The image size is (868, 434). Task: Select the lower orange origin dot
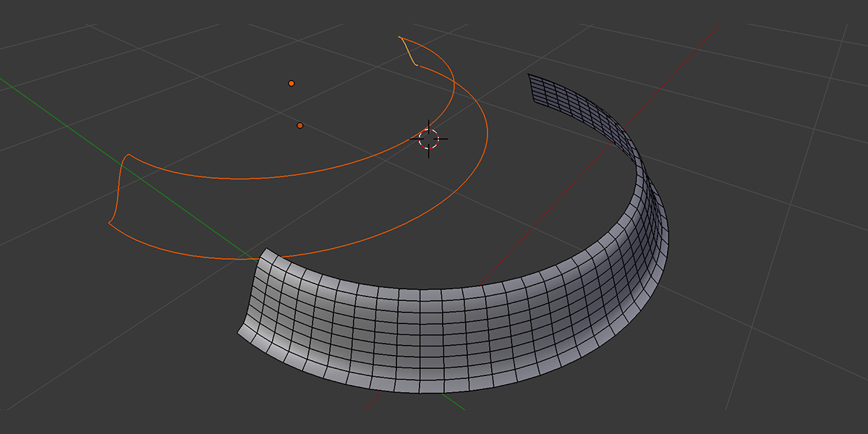(x=299, y=125)
